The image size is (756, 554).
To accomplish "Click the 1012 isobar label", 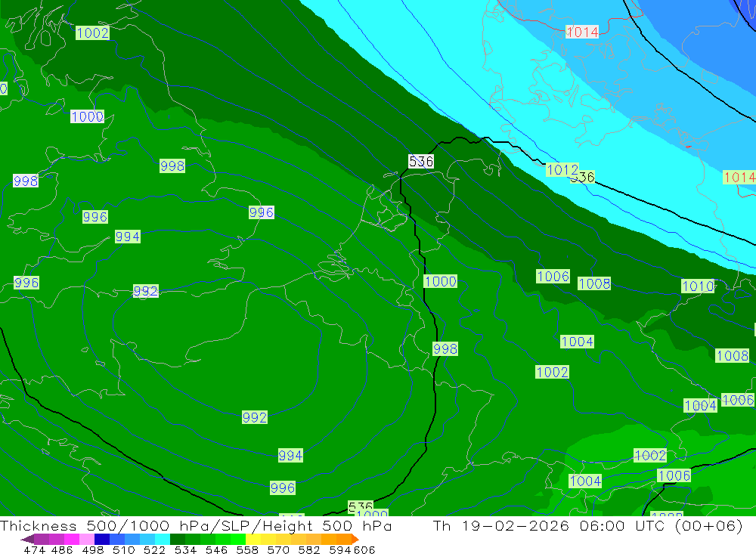I will (x=562, y=170).
